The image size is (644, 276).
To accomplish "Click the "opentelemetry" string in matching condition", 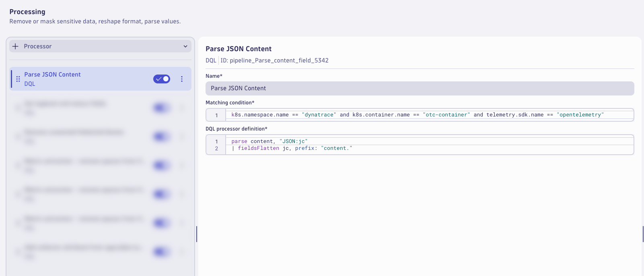I will [580, 115].
